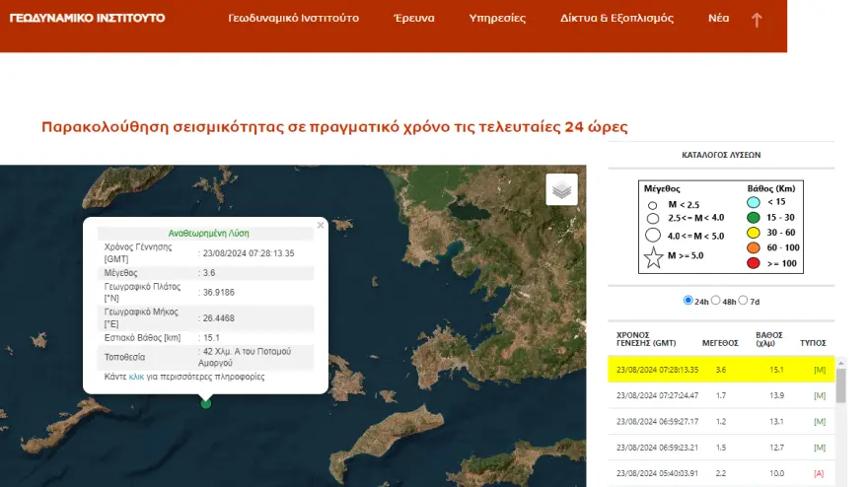Open the Έρευνα menu
Viewport: 868px width, 487px height.
tap(413, 19)
